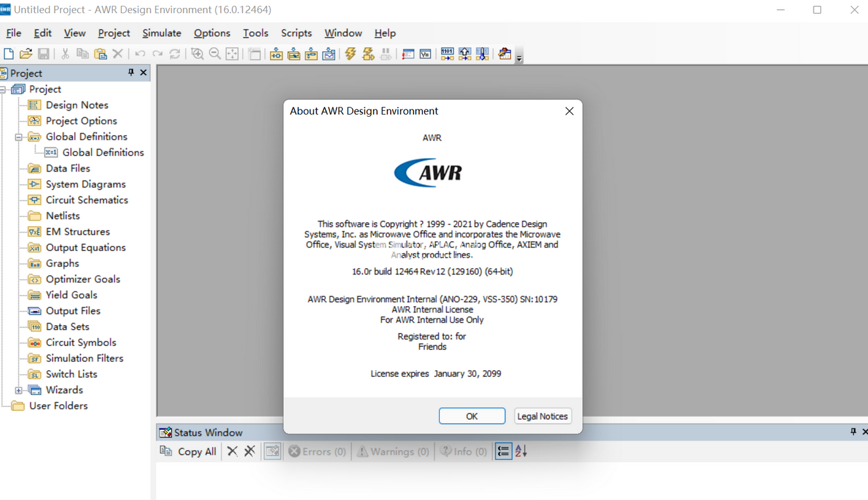This screenshot has height=500, width=868.
Task: Open the Options menu
Action: pos(212,33)
